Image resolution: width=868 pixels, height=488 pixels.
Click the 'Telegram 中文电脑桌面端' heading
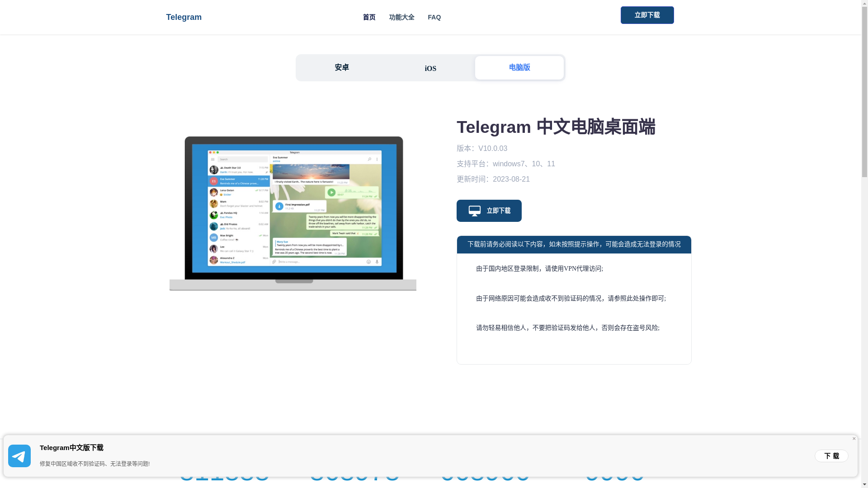tap(556, 127)
